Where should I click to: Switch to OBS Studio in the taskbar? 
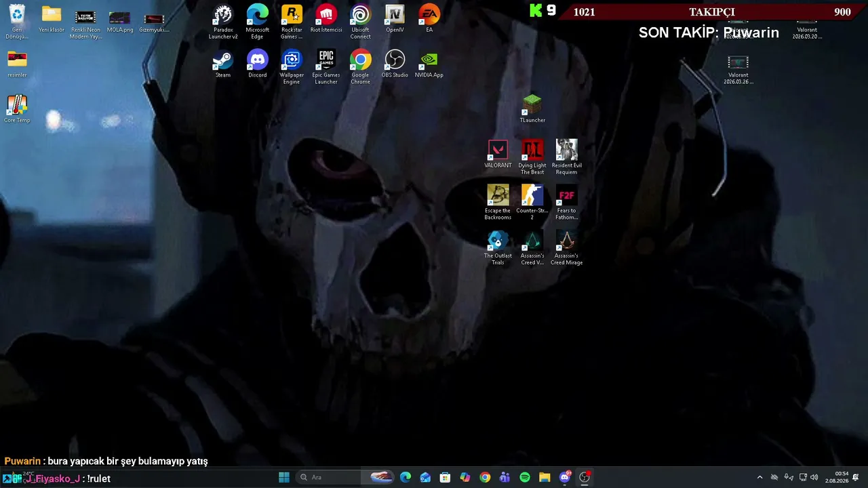pos(585,477)
